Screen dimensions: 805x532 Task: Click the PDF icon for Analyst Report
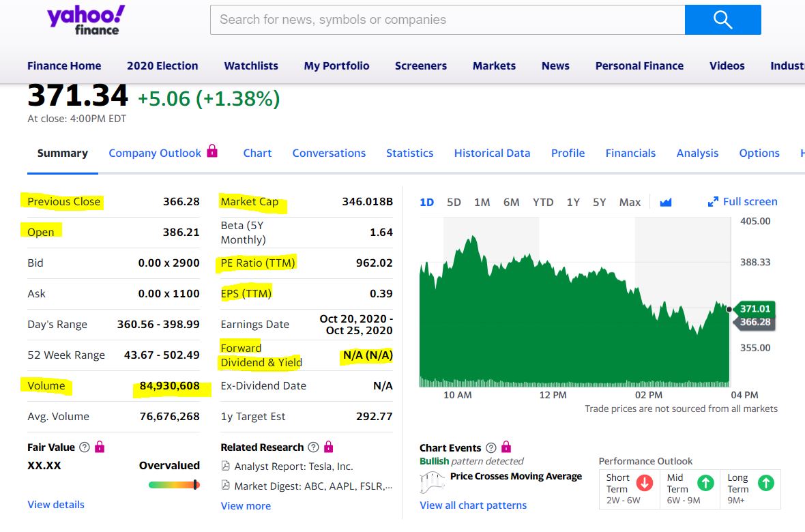pyautogui.click(x=225, y=466)
